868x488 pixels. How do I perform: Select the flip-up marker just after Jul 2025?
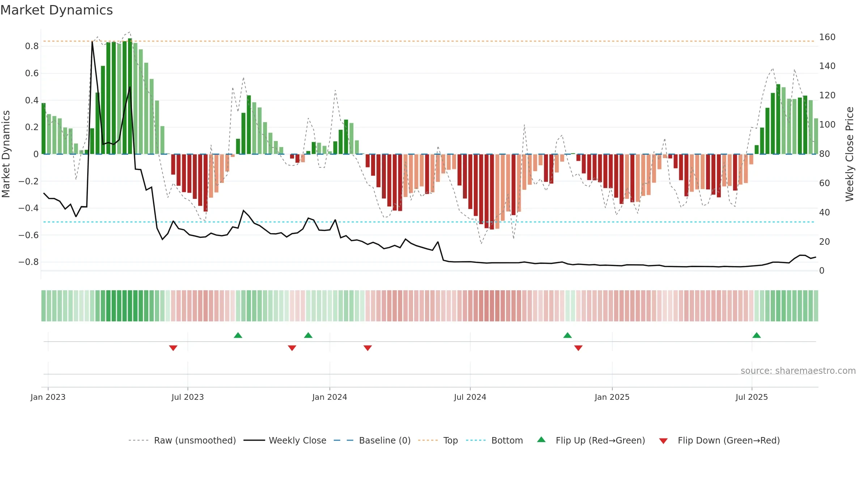[x=757, y=335]
